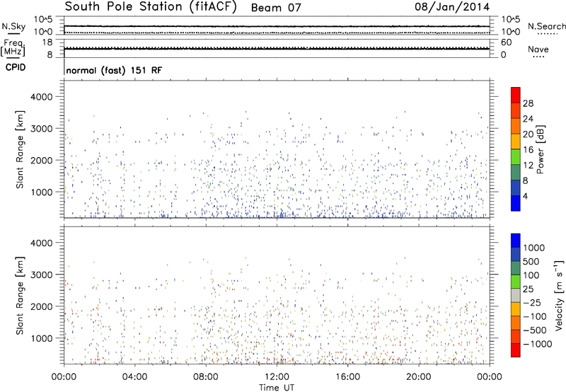Click the 'CPID' label
Image resolution: width=566 pixels, height=392 pixels.
[x=16, y=67]
